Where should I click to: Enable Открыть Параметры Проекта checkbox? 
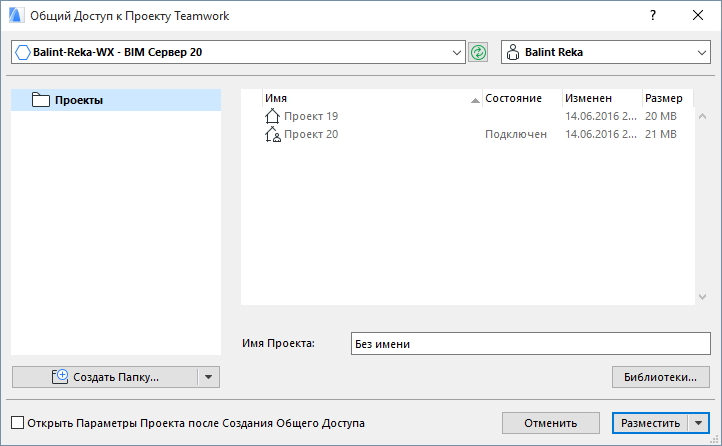coord(17,423)
